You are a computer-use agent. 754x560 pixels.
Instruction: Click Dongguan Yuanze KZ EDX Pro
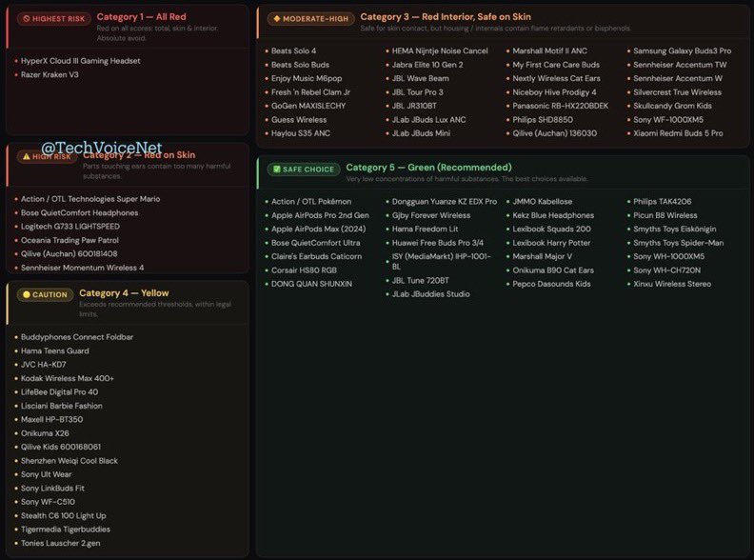coord(445,202)
